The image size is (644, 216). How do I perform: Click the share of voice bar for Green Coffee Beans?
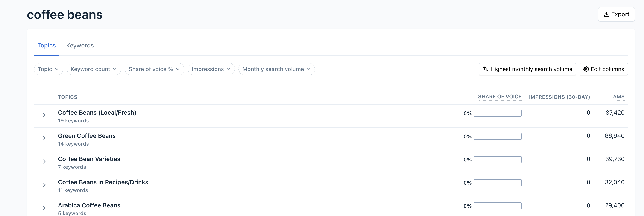tap(497, 137)
